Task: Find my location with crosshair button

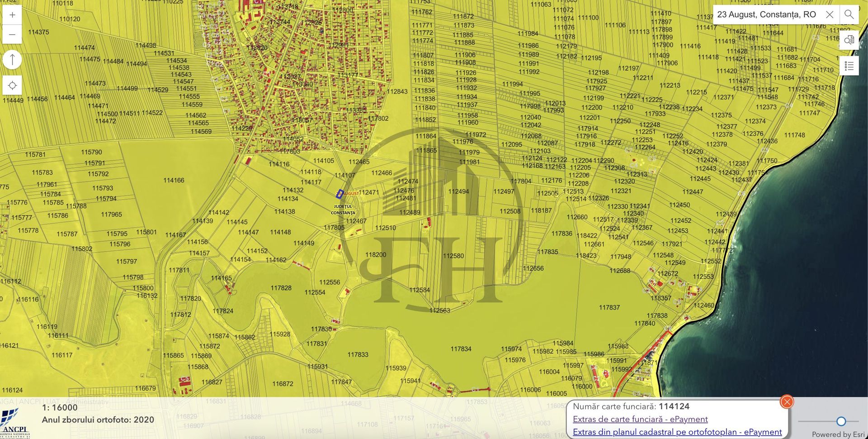Action: tap(12, 85)
